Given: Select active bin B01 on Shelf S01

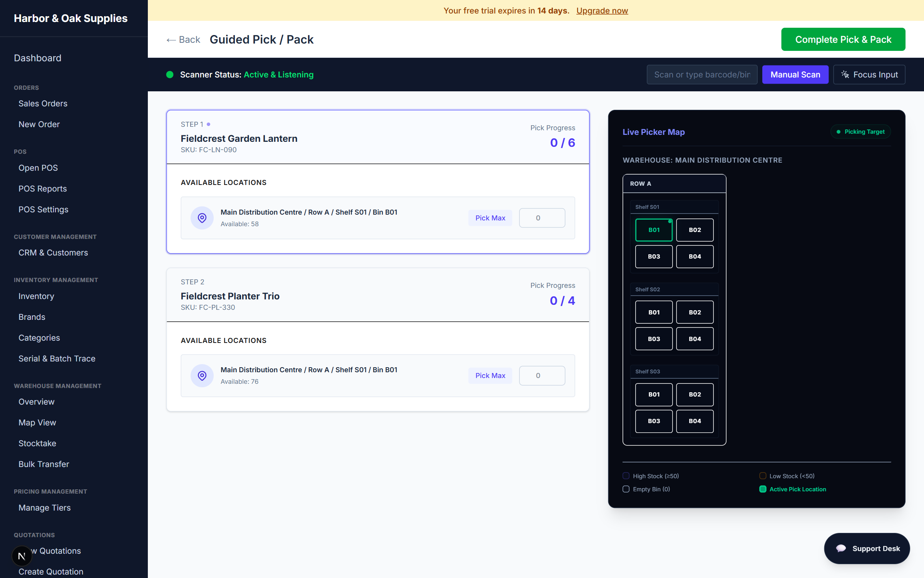Looking at the screenshot, I should (654, 230).
